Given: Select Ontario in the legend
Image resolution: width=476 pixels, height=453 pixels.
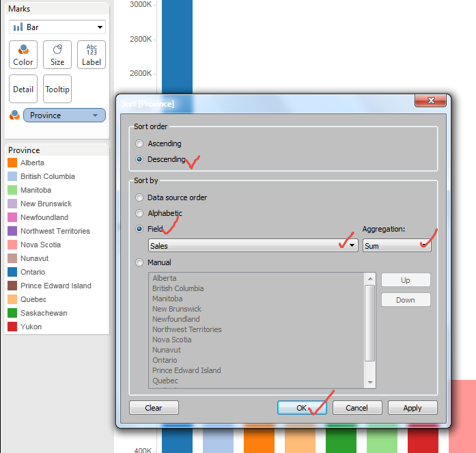Looking at the screenshot, I should click(33, 272).
